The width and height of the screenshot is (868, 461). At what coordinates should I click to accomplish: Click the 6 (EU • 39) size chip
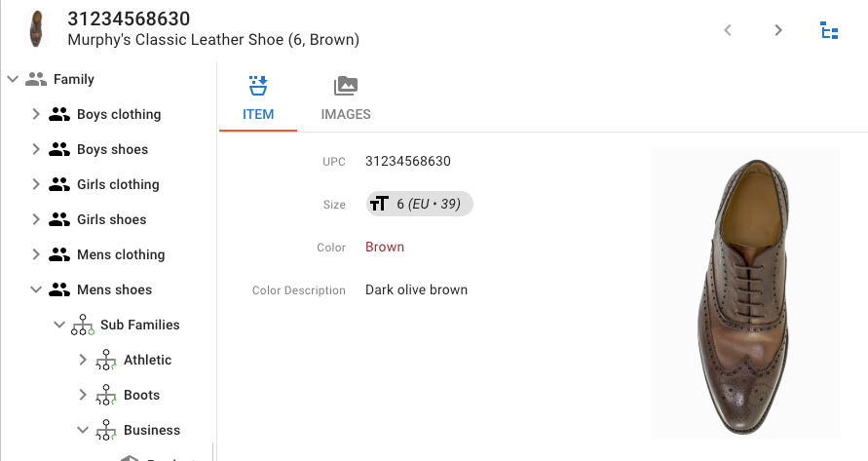click(420, 204)
